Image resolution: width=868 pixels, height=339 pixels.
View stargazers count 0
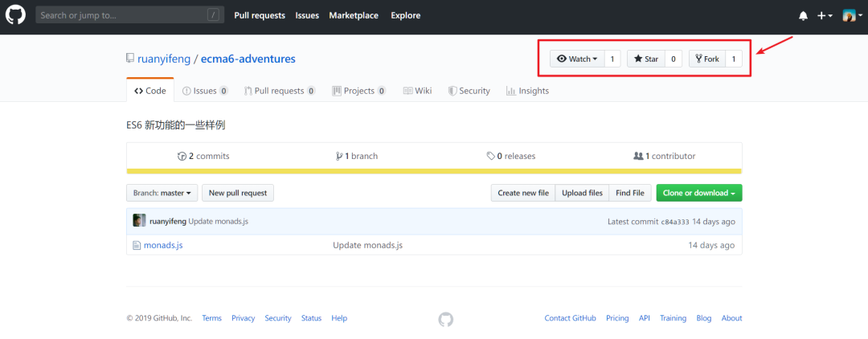(x=674, y=59)
